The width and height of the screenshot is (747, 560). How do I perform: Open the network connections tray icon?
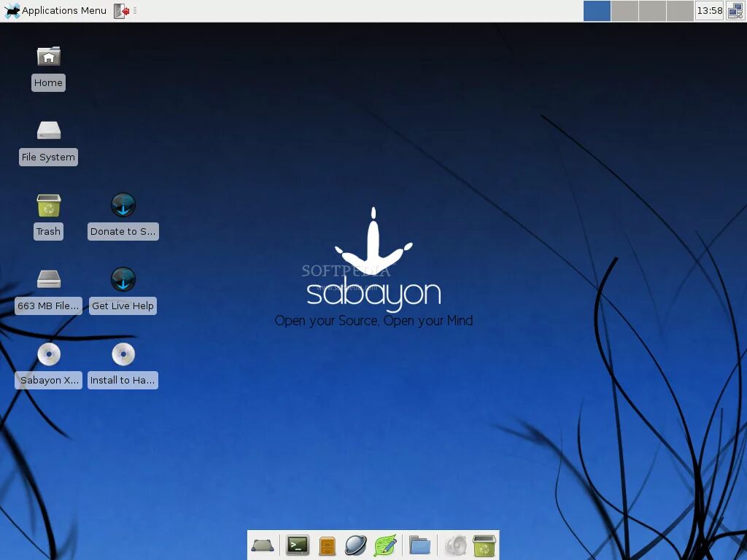click(735, 10)
